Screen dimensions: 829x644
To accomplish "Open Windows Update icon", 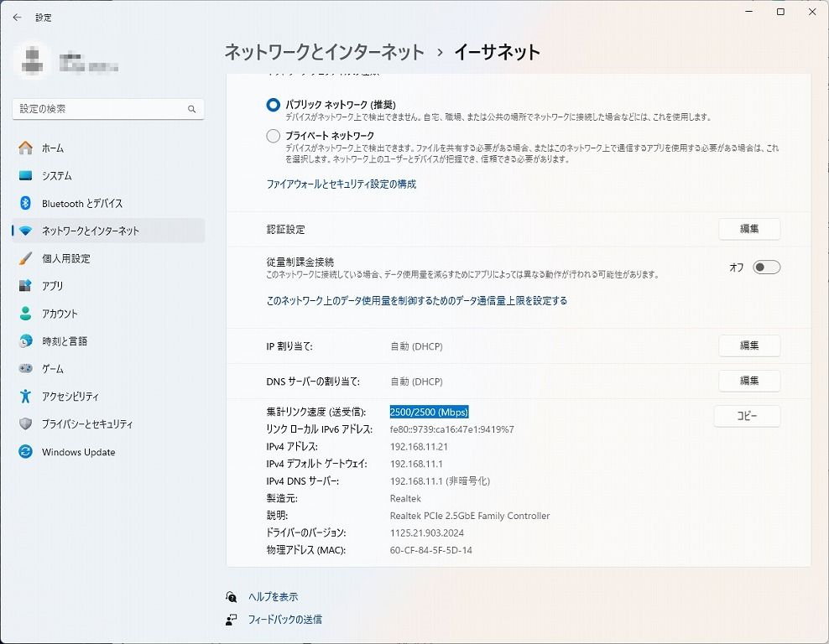I will tap(25, 453).
